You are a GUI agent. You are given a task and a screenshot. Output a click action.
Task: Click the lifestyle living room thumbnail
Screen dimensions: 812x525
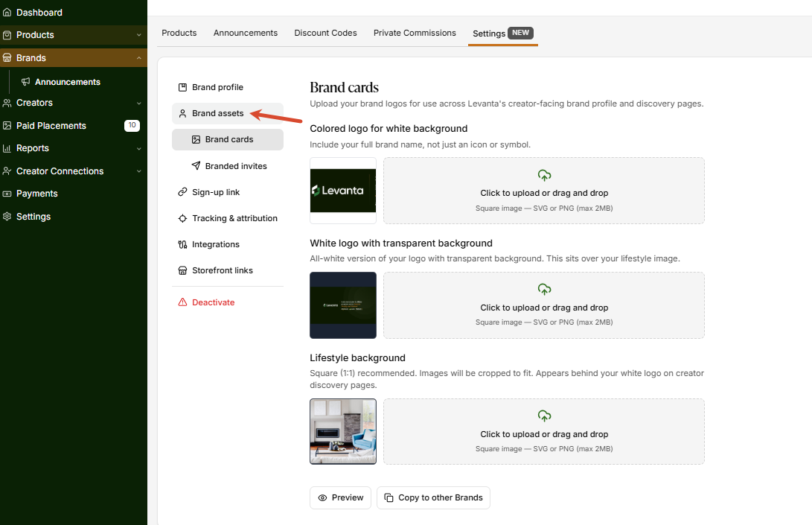pyautogui.click(x=343, y=431)
